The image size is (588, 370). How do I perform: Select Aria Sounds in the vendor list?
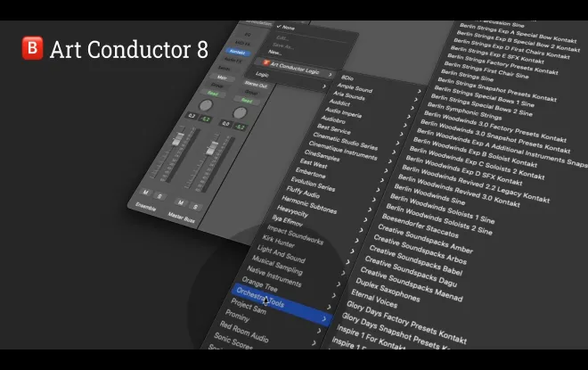click(348, 96)
